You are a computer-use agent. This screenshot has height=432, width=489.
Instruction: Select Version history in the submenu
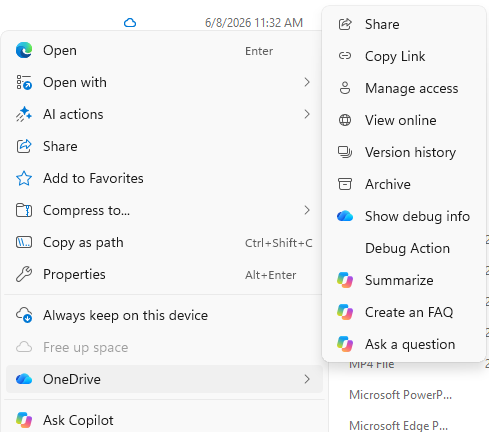click(404, 152)
